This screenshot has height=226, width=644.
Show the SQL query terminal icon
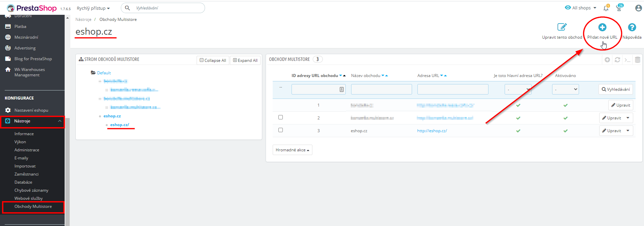pyautogui.click(x=628, y=60)
